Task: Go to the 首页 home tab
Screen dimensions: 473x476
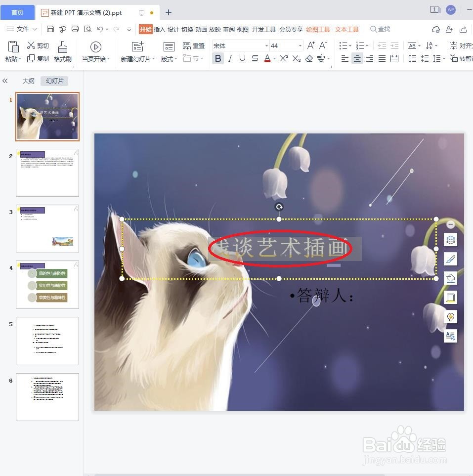Action: coord(17,12)
